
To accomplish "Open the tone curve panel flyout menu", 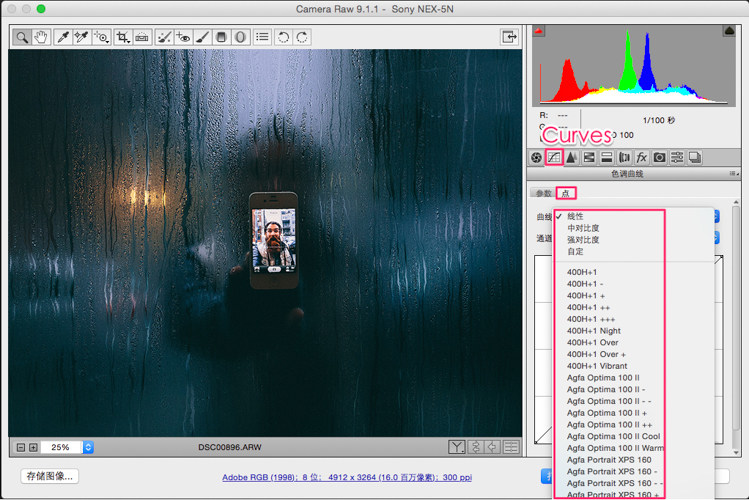I will coord(734,174).
